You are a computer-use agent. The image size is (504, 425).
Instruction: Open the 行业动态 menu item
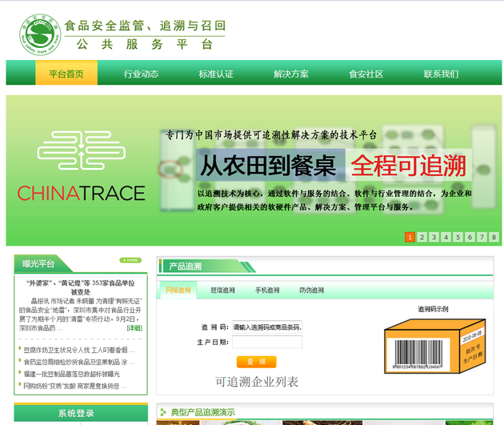coord(141,74)
